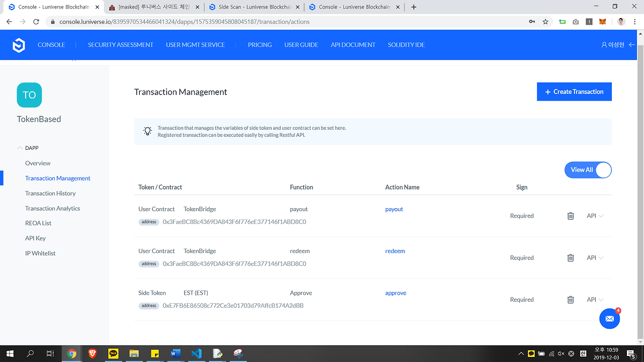The height and width of the screenshot is (362, 644).
Task: Open REOA List in the sidebar
Action: 38,223
